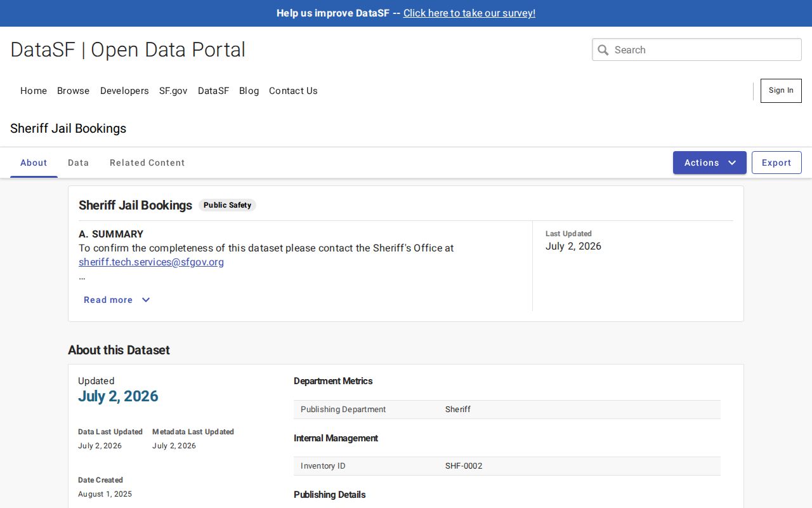Image resolution: width=812 pixels, height=508 pixels.
Task: Open the survey link in banner
Action: click(x=469, y=13)
